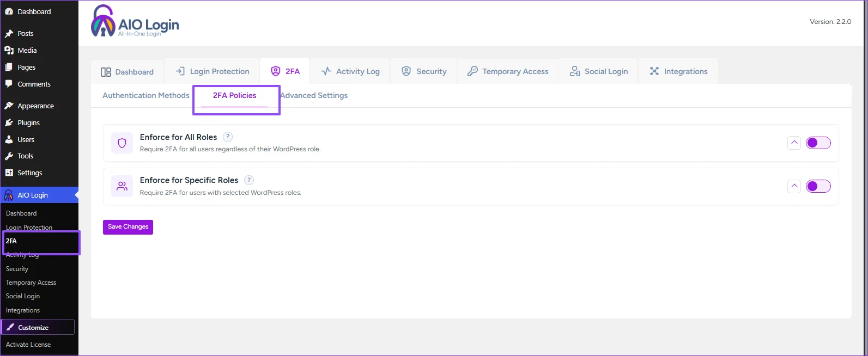
Task: Click the Activity Log pulse icon
Action: click(x=326, y=71)
